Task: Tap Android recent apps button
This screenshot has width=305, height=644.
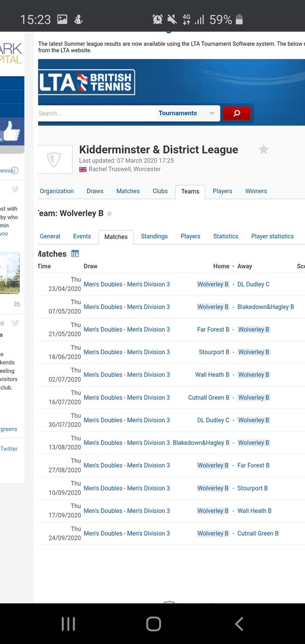Action: coord(68,624)
